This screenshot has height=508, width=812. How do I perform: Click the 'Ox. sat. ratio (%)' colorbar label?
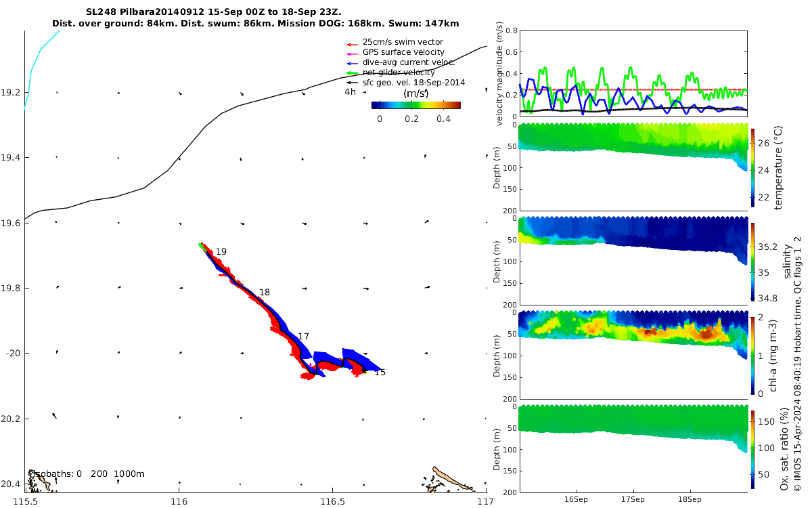click(784, 449)
